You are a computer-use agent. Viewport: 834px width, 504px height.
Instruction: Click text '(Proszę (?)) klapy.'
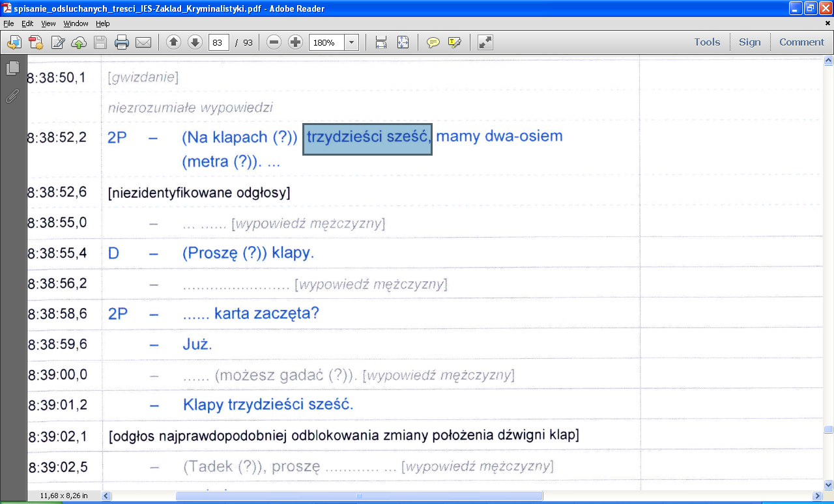[248, 253]
